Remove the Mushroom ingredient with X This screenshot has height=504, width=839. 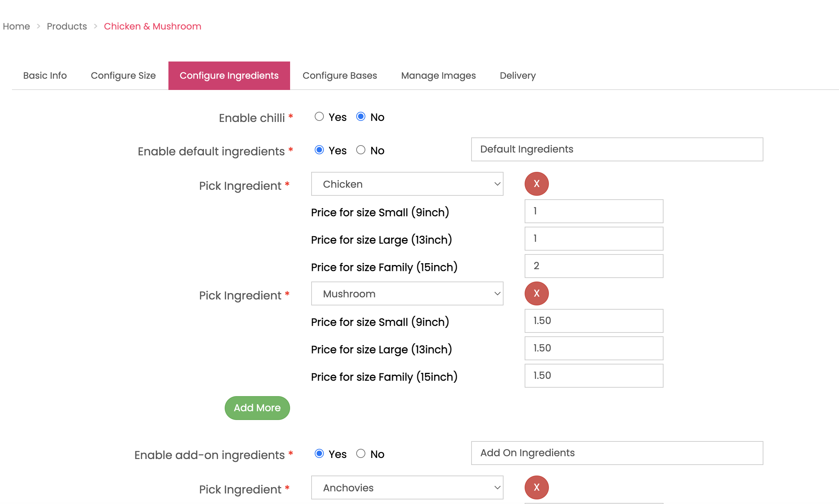coord(536,293)
